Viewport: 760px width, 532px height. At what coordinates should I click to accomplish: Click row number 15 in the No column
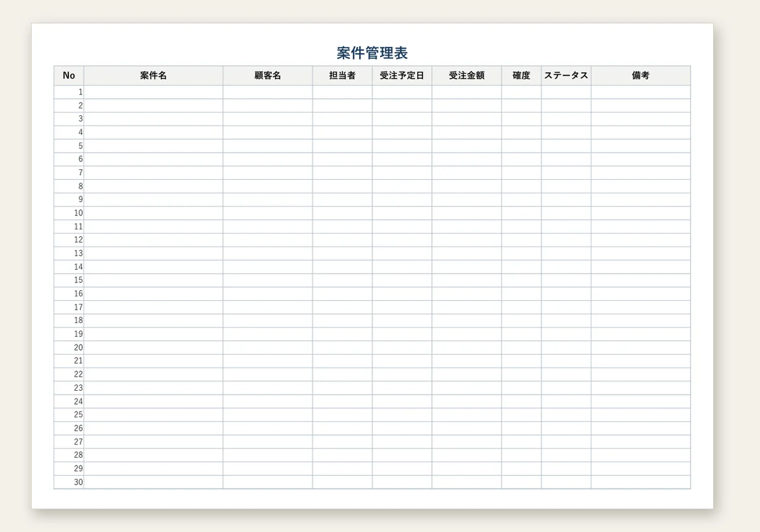click(x=69, y=281)
